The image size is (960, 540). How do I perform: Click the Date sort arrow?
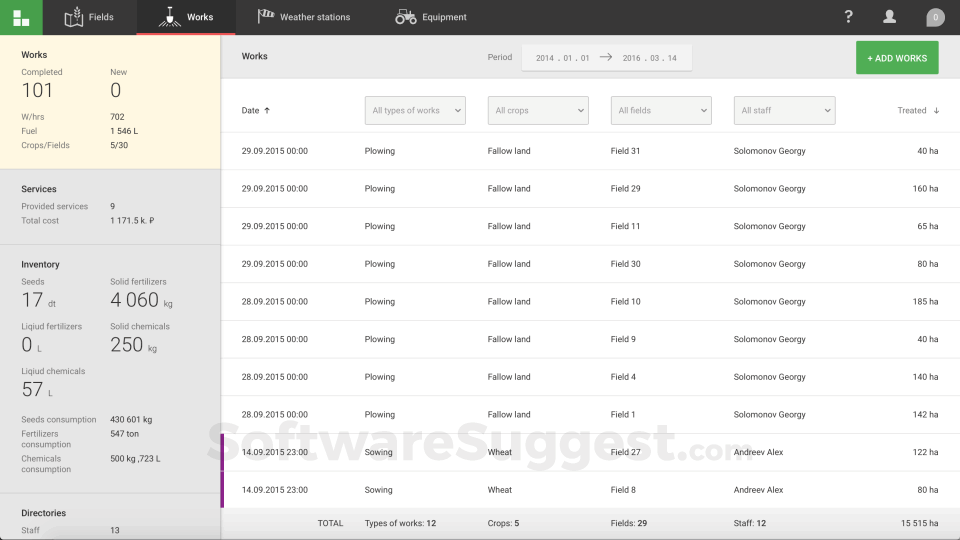pyautogui.click(x=267, y=111)
